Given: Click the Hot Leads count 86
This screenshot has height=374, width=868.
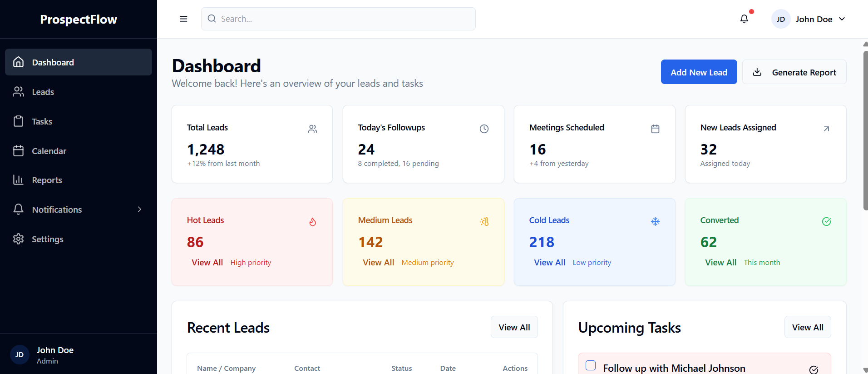Looking at the screenshot, I should (195, 242).
